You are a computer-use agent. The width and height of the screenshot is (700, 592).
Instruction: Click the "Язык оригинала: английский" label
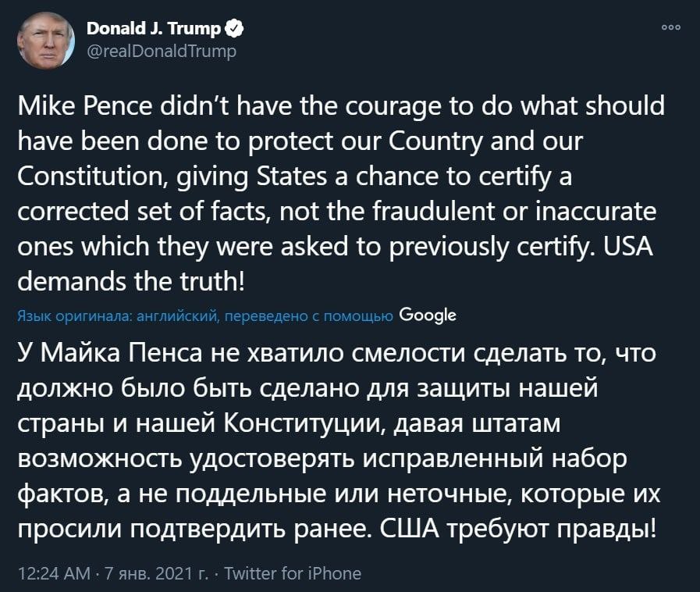118,316
